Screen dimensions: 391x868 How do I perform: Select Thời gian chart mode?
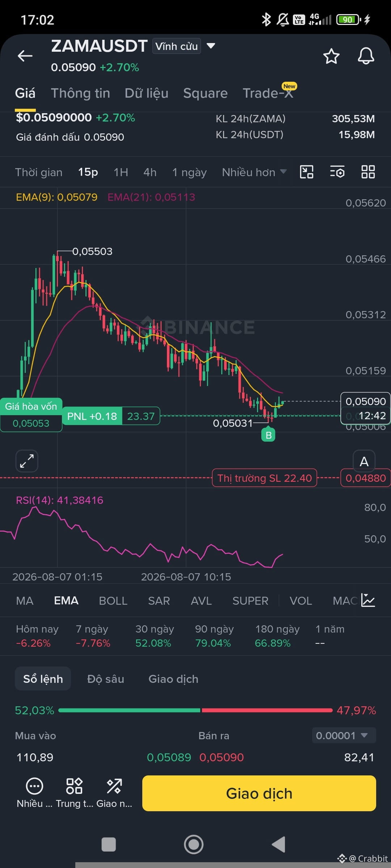(x=39, y=172)
